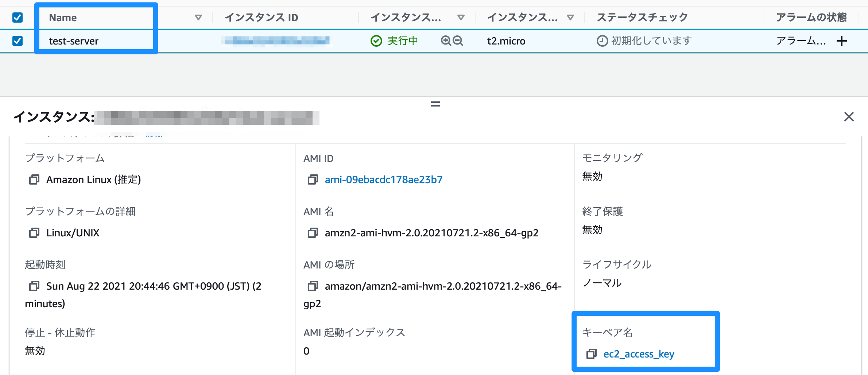Open the ec2_access_key key pair link
The width and height of the screenshot is (868, 375).
coord(639,354)
